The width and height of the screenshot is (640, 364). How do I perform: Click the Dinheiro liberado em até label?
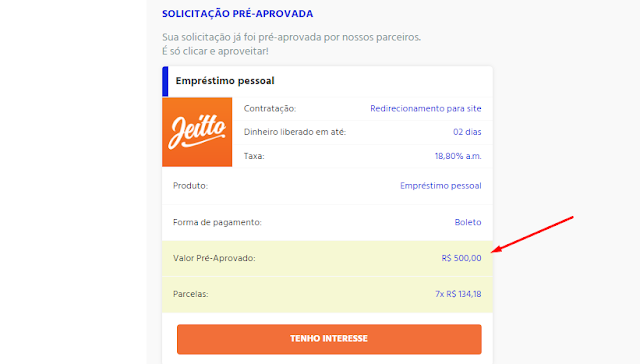coord(295,132)
